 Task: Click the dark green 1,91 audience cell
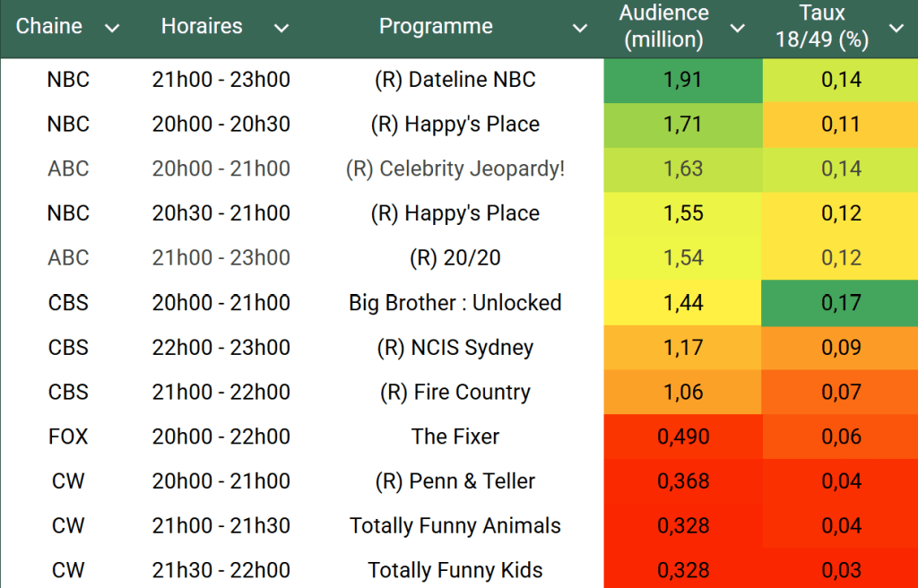(683, 80)
